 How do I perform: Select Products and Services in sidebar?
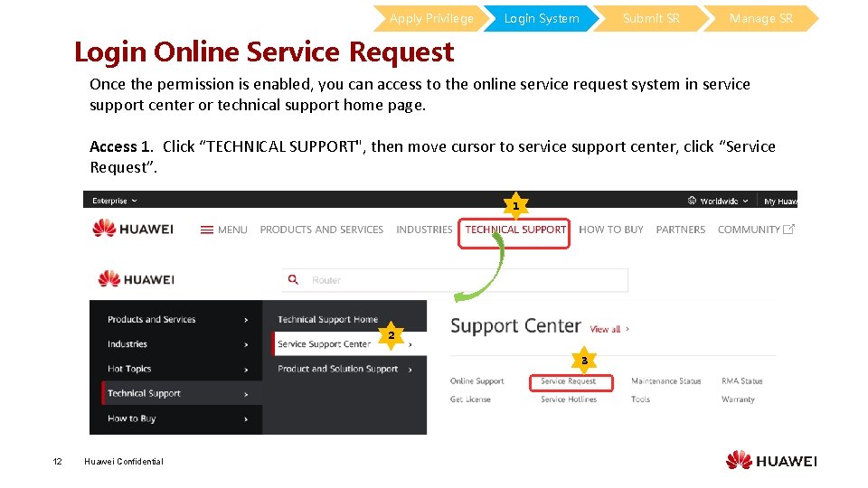click(151, 319)
